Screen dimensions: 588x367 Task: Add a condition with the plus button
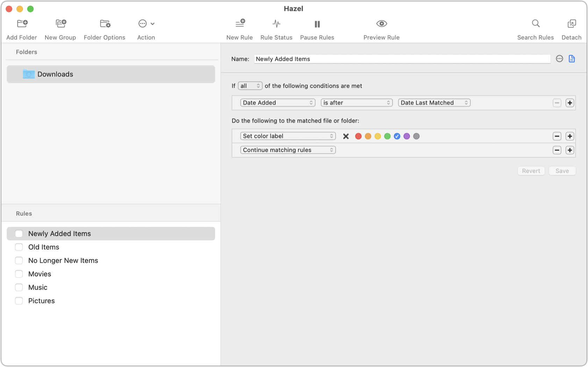[570, 103]
